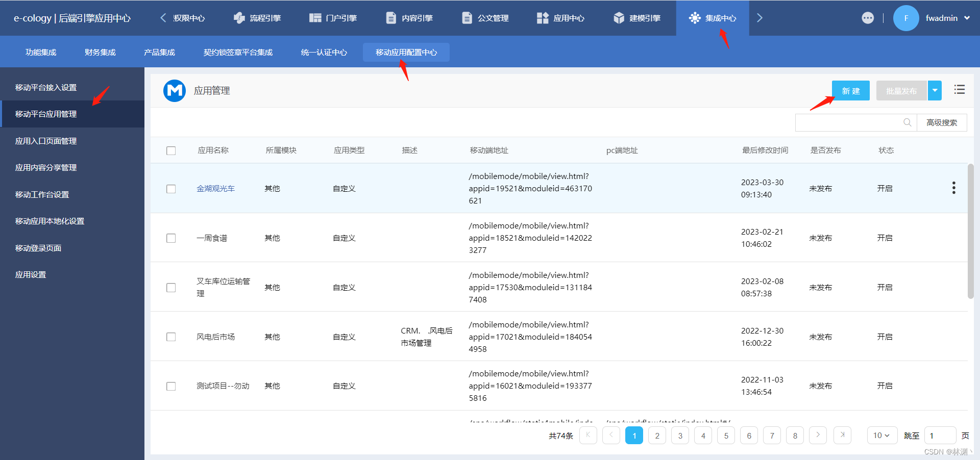
Task: Focus the 跳至 page number input
Action: [940, 436]
